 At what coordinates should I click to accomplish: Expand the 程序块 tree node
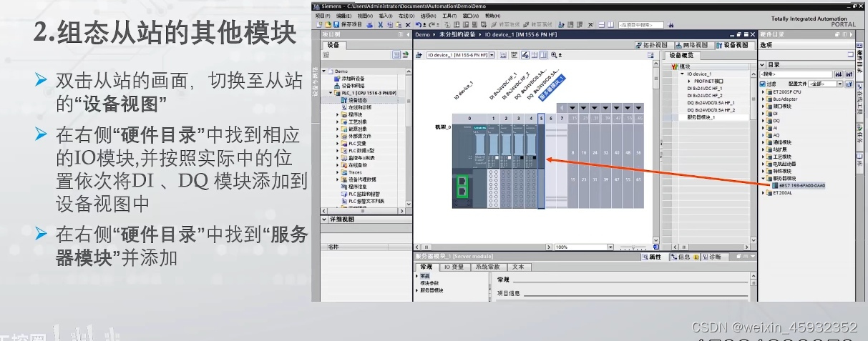tap(338, 114)
